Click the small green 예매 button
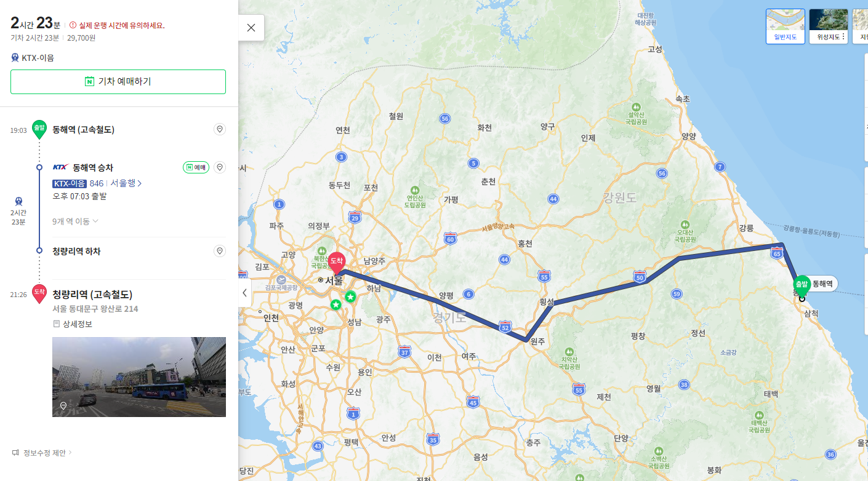The width and height of the screenshot is (868, 481). [x=196, y=167]
